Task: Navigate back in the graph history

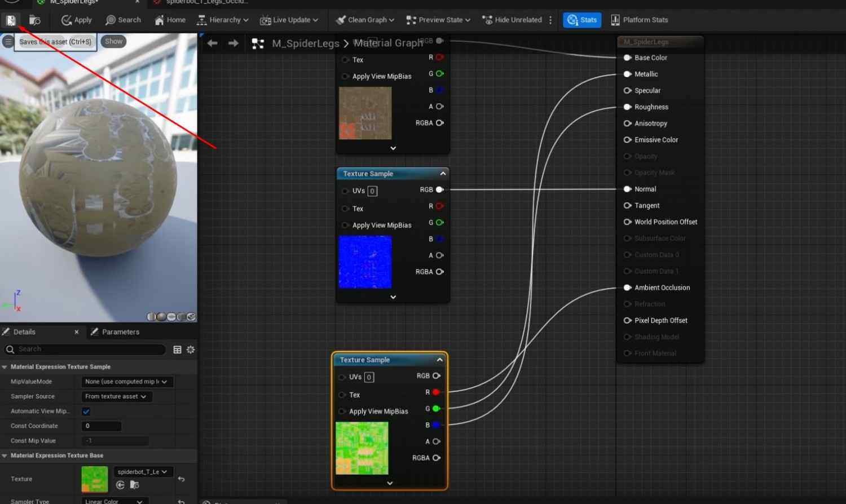Action: [x=212, y=43]
